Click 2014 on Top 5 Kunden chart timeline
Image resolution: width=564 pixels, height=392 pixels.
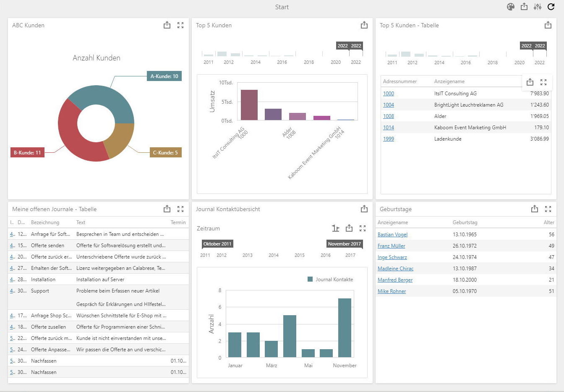[256, 62]
